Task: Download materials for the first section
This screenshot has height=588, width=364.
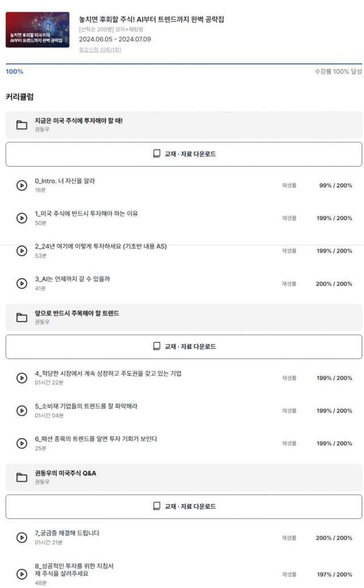Action: (x=184, y=154)
